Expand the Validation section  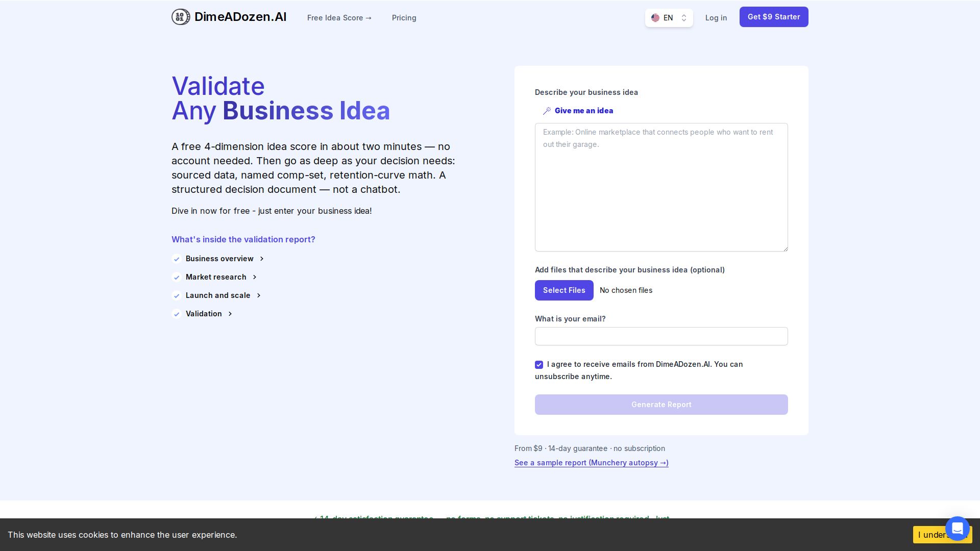click(209, 314)
